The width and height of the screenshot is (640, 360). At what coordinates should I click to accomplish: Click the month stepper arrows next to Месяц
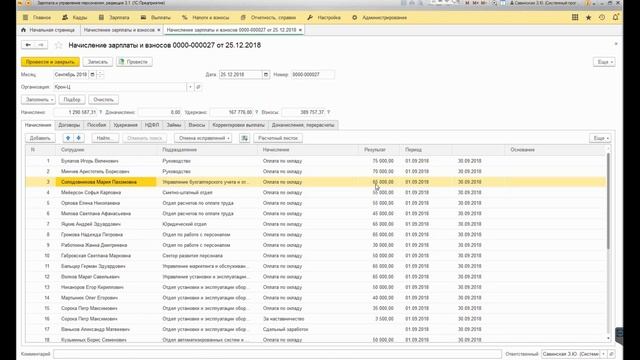(x=100, y=75)
